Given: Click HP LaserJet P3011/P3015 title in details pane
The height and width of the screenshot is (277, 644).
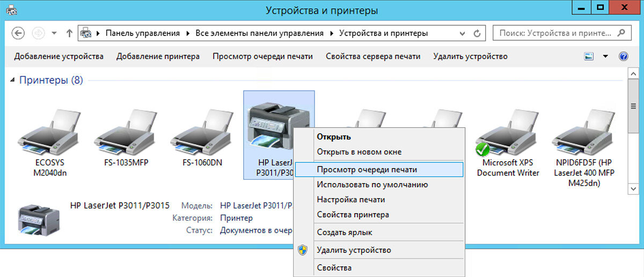Looking at the screenshot, I should click(x=120, y=205).
